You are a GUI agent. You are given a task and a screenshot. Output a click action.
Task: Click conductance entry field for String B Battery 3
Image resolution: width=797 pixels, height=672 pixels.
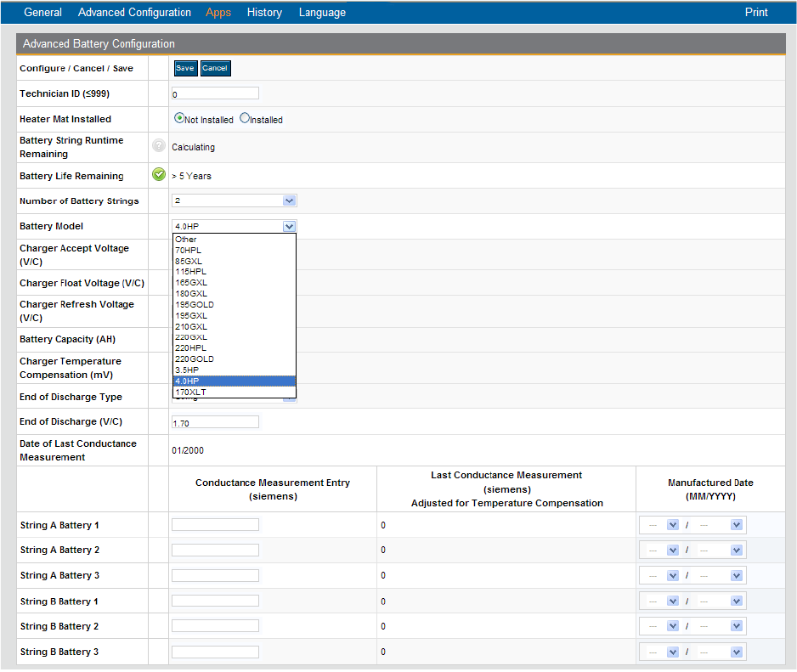[x=216, y=652]
